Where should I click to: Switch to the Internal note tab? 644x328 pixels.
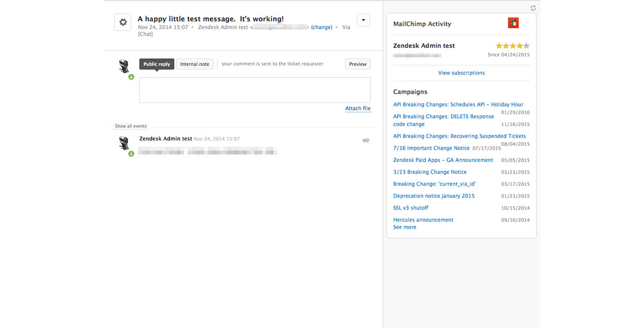(195, 64)
